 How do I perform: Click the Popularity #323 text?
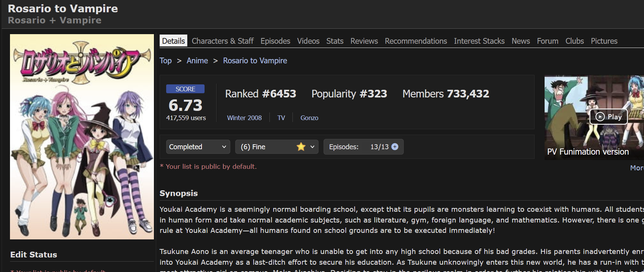point(349,94)
